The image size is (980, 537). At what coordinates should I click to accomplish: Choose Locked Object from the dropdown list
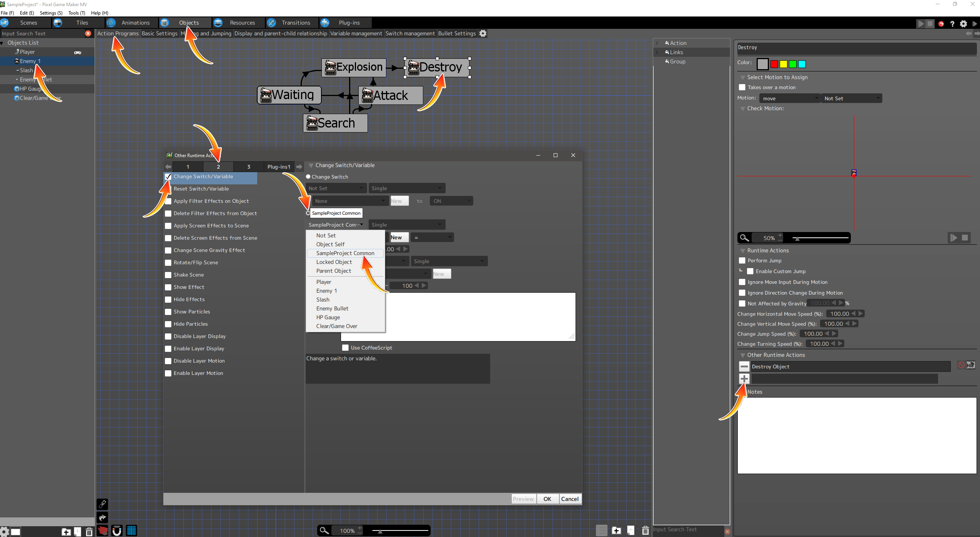pyautogui.click(x=334, y=262)
